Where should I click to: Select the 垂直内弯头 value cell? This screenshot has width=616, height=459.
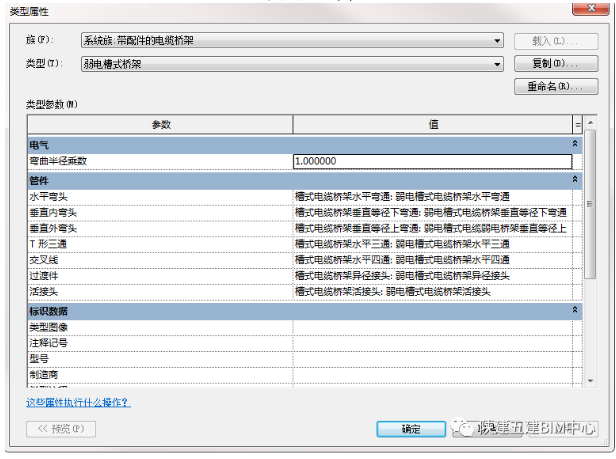pos(433,213)
